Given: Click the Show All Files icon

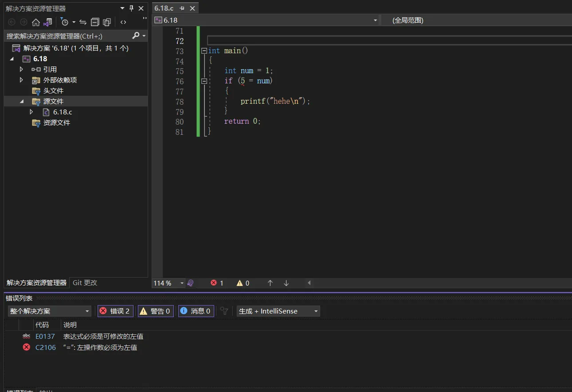Looking at the screenshot, I should pos(107,22).
